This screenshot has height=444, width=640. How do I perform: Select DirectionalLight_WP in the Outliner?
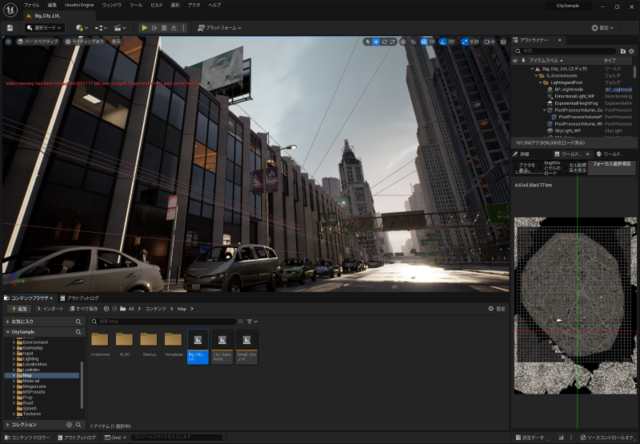574,96
